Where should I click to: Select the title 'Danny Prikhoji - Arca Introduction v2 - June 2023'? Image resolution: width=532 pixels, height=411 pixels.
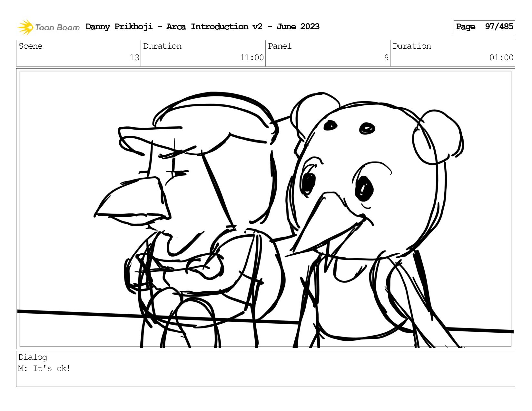202,27
